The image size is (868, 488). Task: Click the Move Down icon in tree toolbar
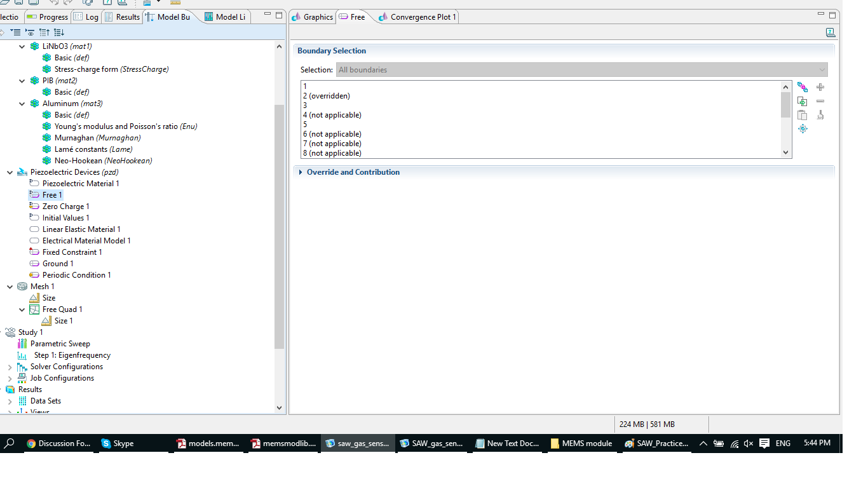(x=59, y=32)
